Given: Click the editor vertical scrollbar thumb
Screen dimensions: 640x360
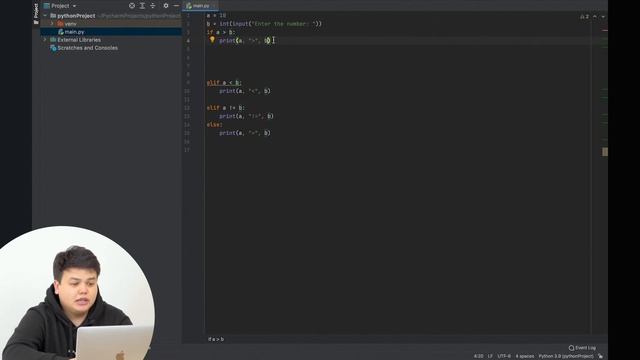Looking at the screenshot, I should pos(605,152).
